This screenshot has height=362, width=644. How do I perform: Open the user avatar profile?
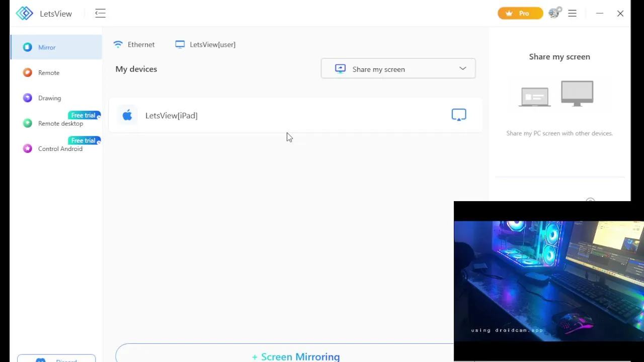point(555,13)
